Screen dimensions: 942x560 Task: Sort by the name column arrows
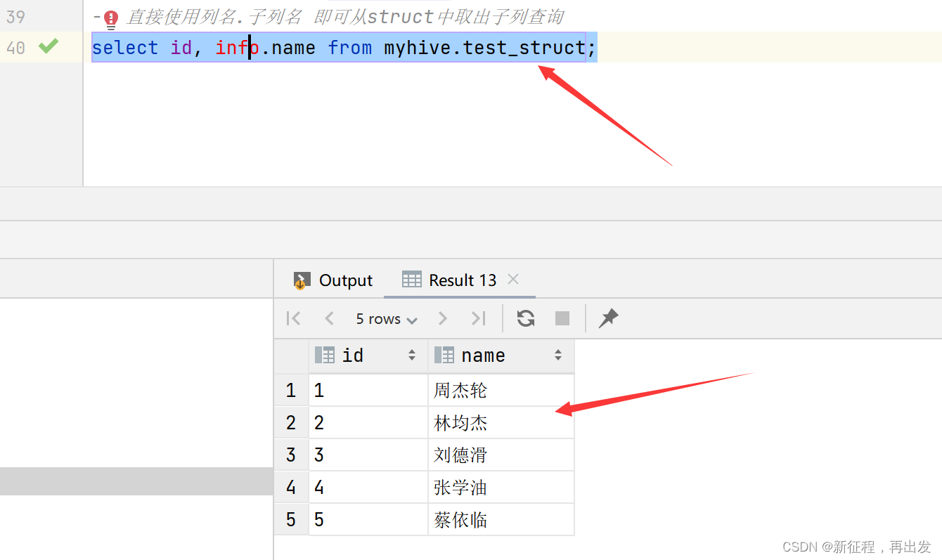(558, 356)
